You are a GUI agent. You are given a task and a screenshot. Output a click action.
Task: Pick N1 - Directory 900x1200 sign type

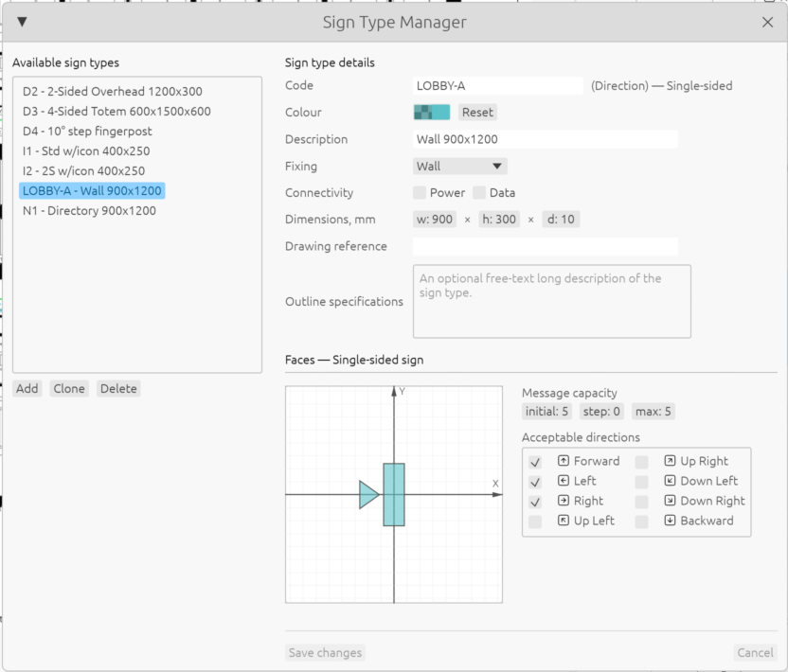[89, 210]
